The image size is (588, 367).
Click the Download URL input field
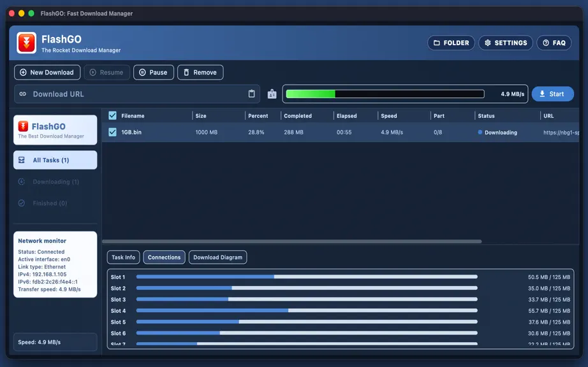(137, 94)
